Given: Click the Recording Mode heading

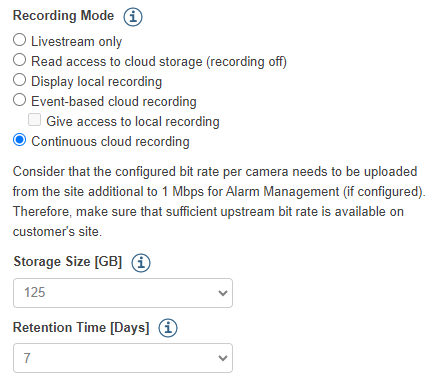Looking at the screenshot, I should tap(63, 16).
